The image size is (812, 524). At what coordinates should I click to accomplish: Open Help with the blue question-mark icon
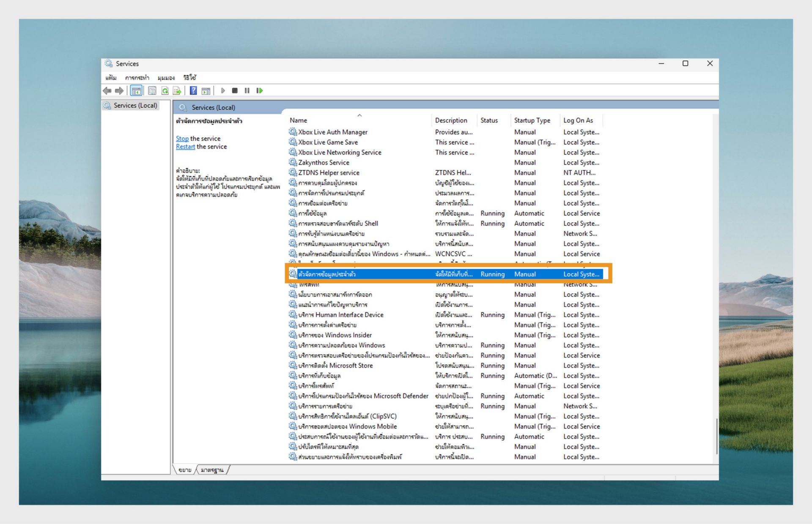tap(193, 90)
